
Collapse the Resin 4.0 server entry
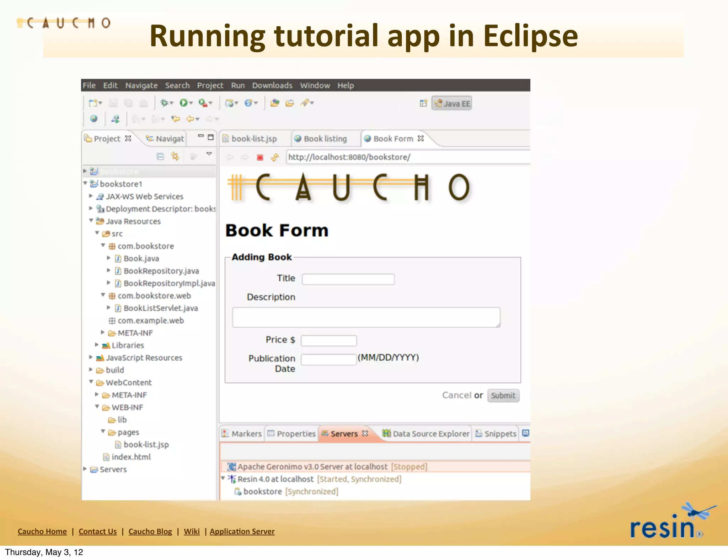[223, 478]
